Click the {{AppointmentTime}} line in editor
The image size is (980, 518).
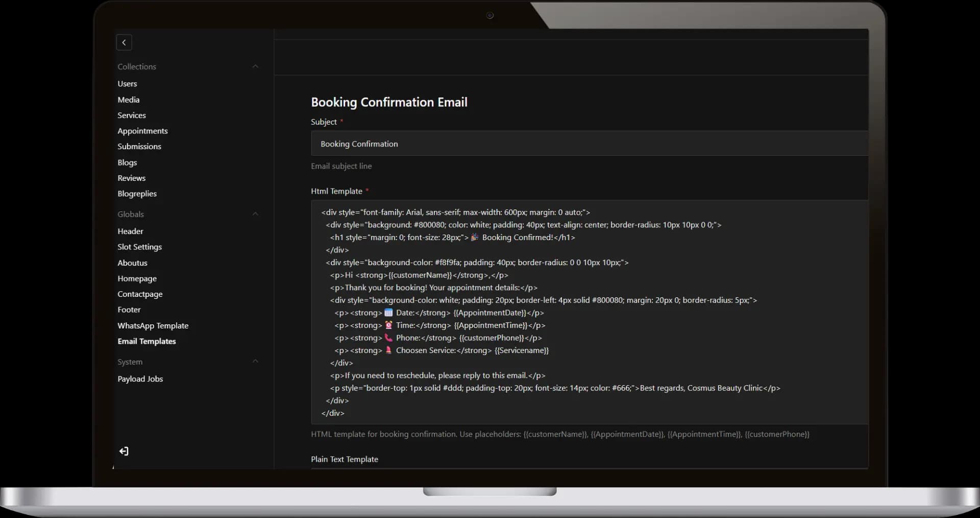440,325
